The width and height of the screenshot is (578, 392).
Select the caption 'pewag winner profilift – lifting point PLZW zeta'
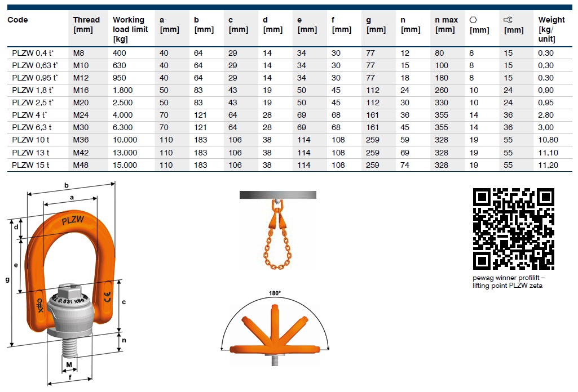508,282
